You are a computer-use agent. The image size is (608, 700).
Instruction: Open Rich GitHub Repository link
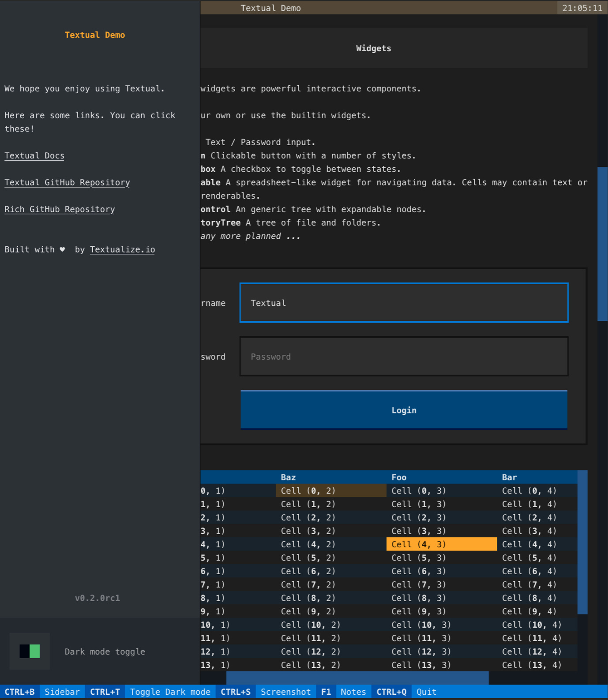(60, 209)
